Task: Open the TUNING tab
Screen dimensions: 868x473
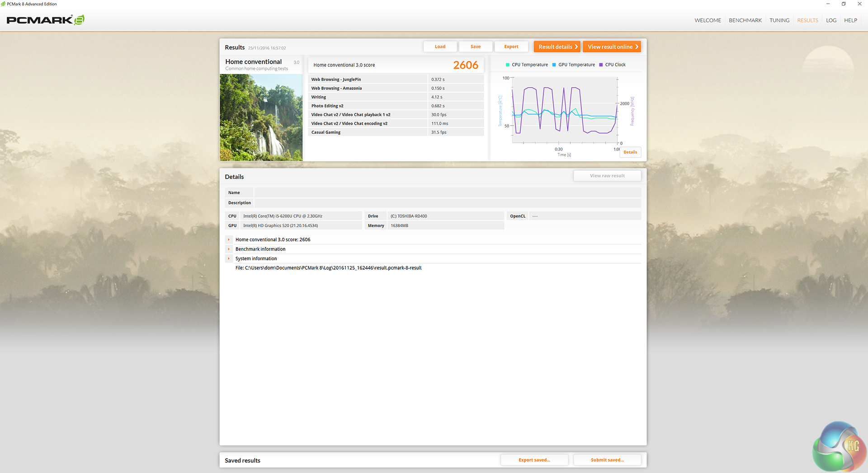Action: coord(779,20)
